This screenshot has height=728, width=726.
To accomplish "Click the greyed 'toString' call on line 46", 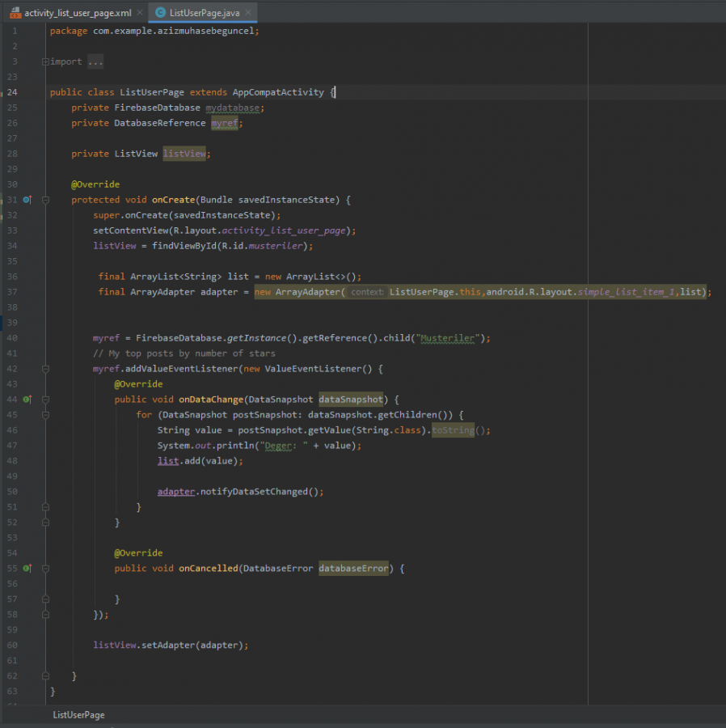I will (x=454, y=430).
